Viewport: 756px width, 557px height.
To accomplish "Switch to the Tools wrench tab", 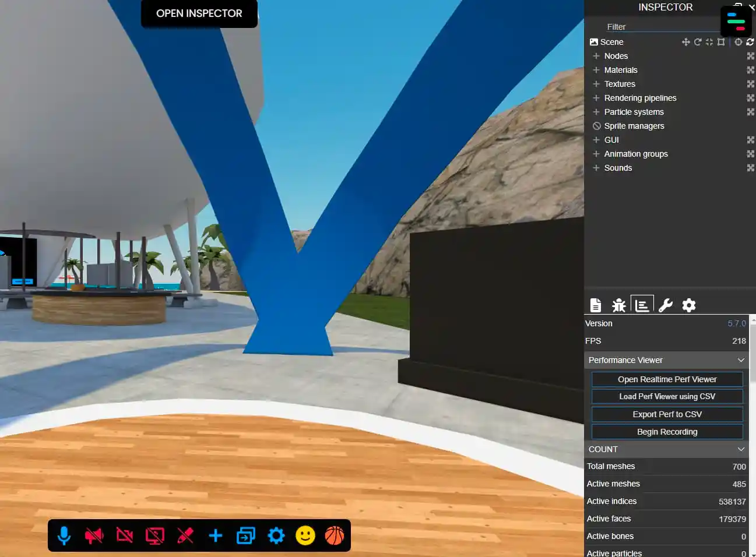I will click(x=666, y=305).
